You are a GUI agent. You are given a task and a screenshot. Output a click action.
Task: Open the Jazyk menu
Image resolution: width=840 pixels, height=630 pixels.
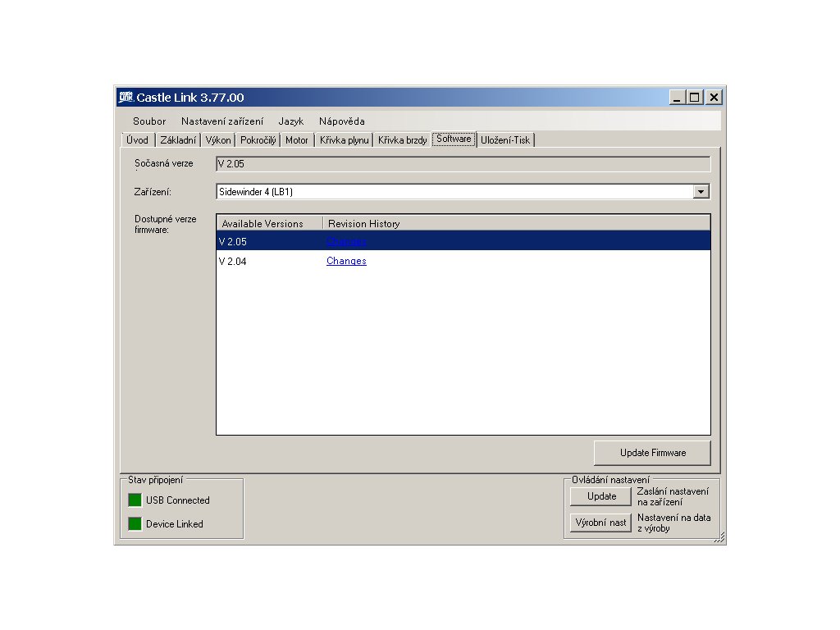click(x=291, y=121)
